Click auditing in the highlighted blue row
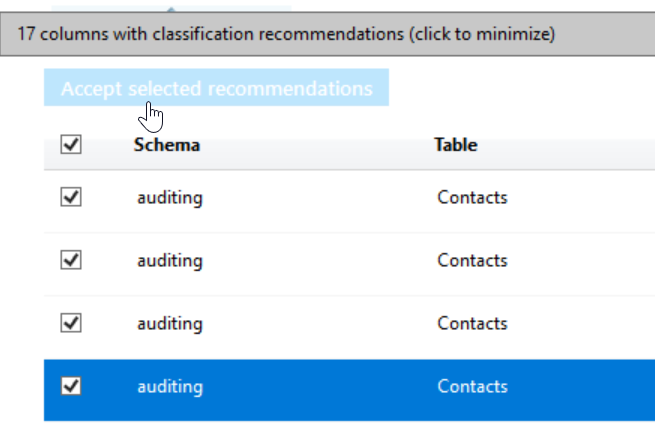Image resolution: width=655 pixels, height=430 pixels. click(170, 387)
